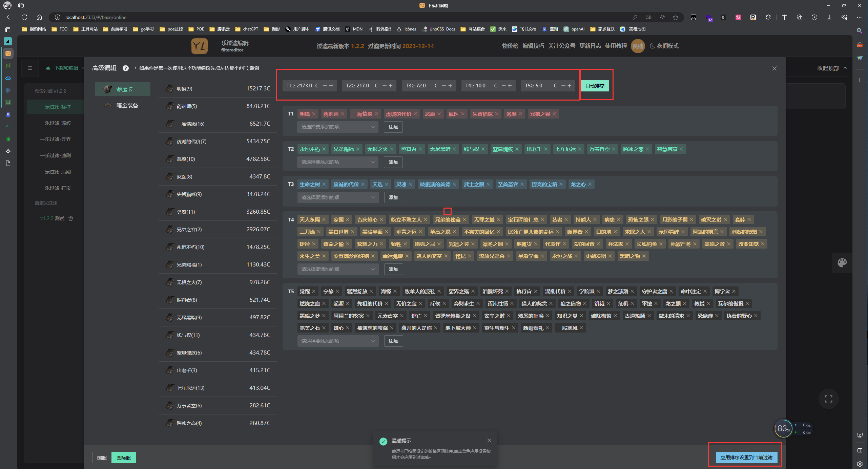The height and width of the screenshot is (469, 868).
Task: Open browser extensions puzzle icon
Action: pos(768,17)
